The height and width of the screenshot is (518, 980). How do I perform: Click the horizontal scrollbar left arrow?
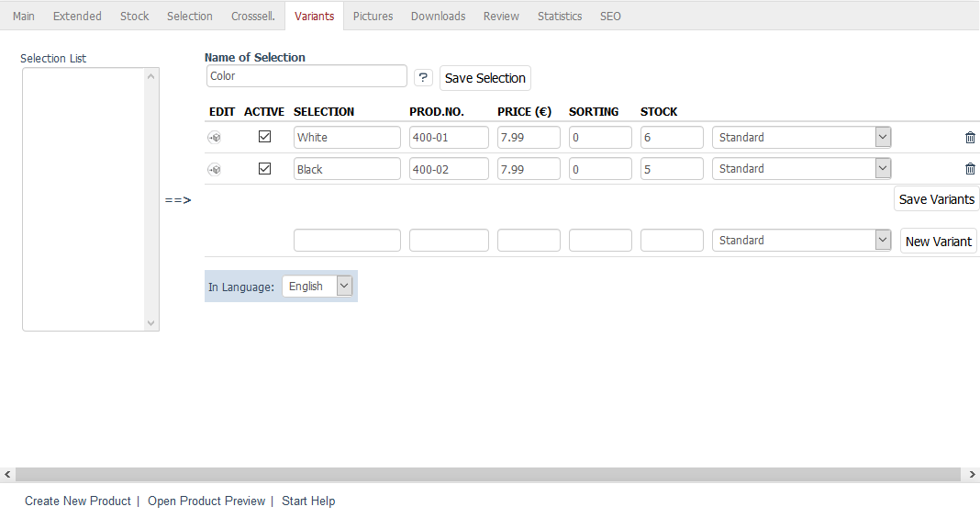point(7,475)
